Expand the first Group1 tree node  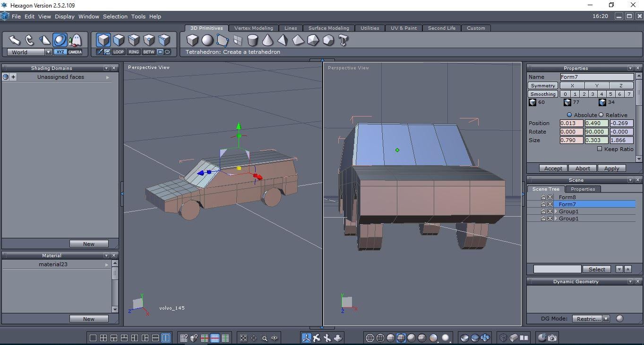tap(556, 211)
